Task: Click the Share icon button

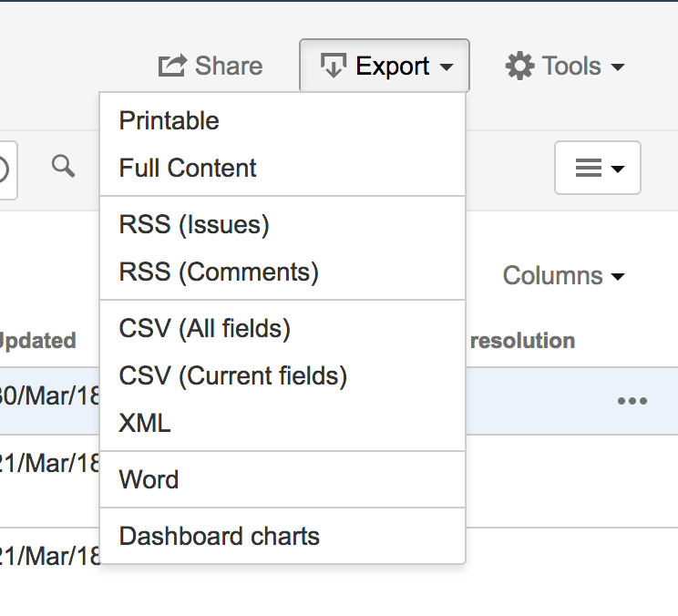Action: coord(211,67)
